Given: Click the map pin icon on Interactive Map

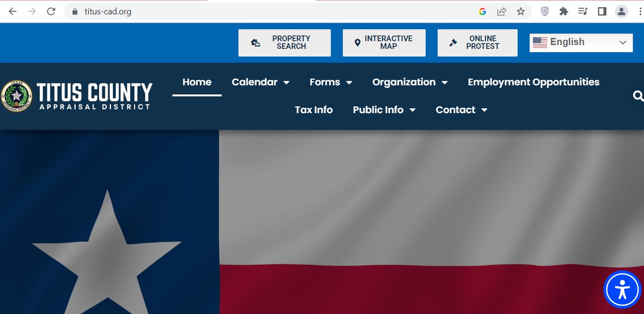Looking at the screenshot, I should pos(357,43).
